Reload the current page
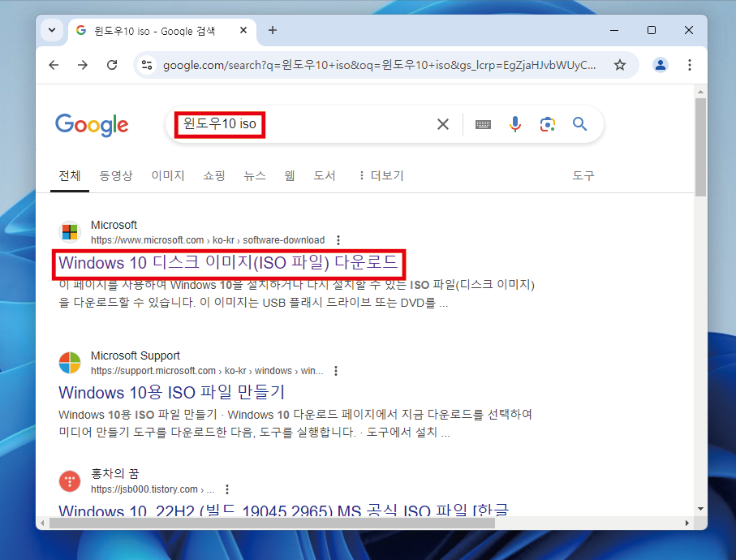Viewport: 736px width, 560px height. [x=112, y=65]
